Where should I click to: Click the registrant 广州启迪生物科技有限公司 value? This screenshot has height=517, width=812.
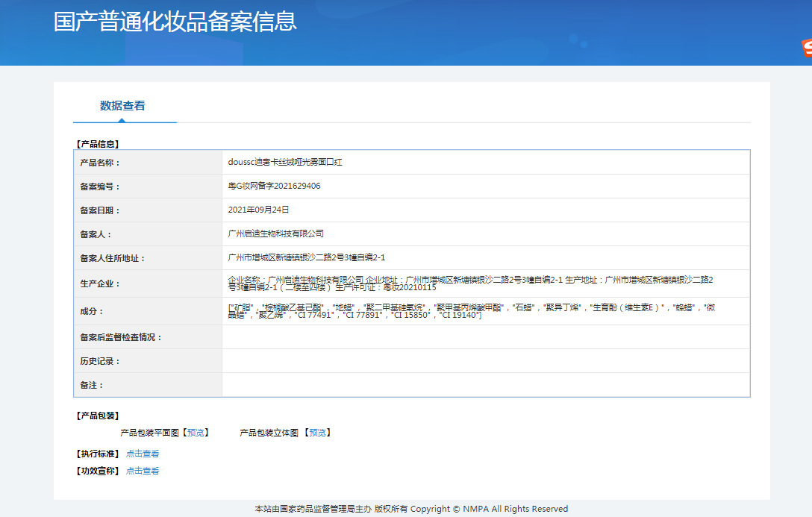275,234
